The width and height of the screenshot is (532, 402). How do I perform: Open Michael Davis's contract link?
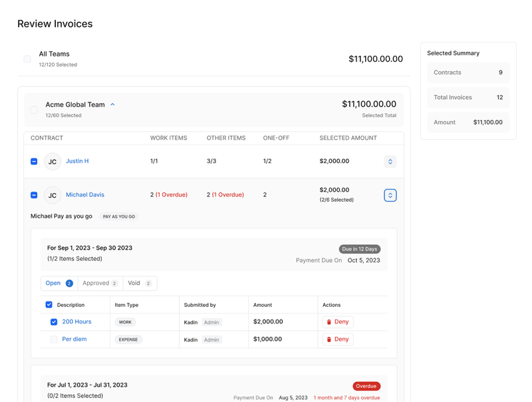[85, 195]
